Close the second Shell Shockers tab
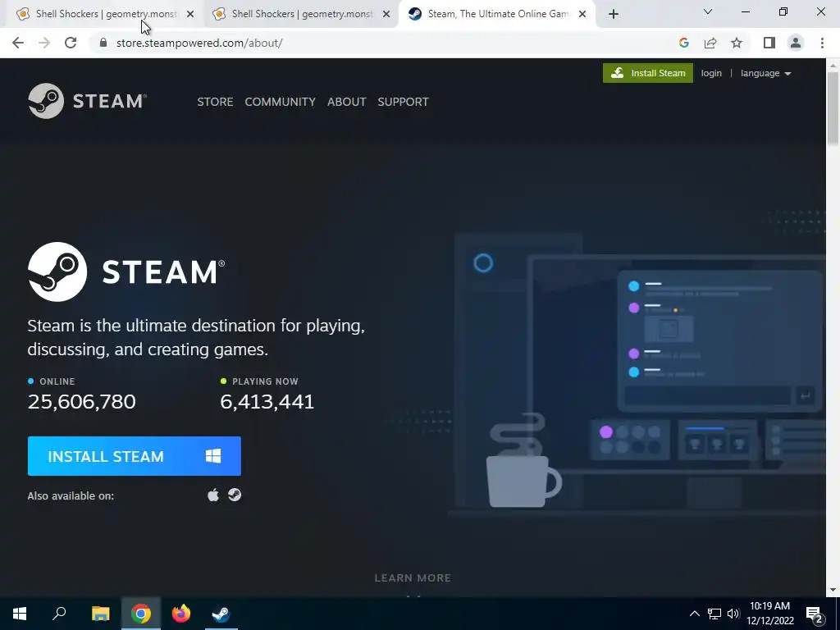 [386, 14]
